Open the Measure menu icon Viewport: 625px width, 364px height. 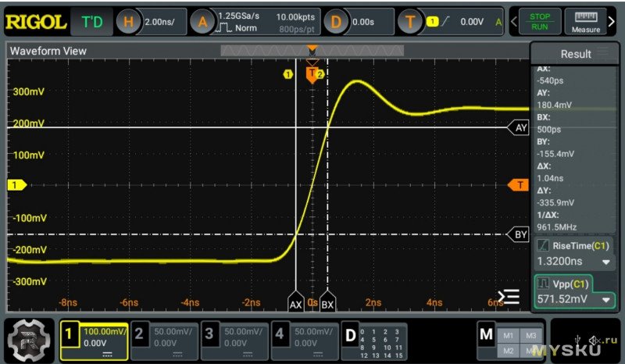(x=585, y=21)
